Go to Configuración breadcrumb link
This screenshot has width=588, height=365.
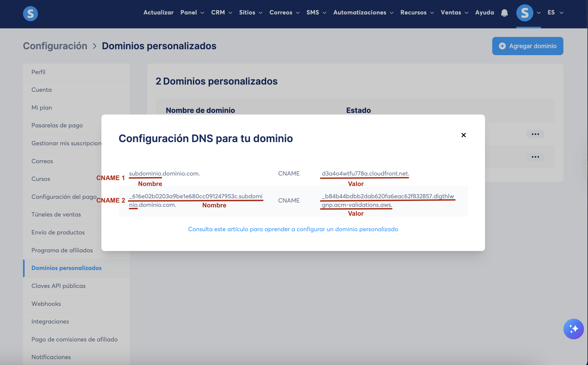click(55, 46)
